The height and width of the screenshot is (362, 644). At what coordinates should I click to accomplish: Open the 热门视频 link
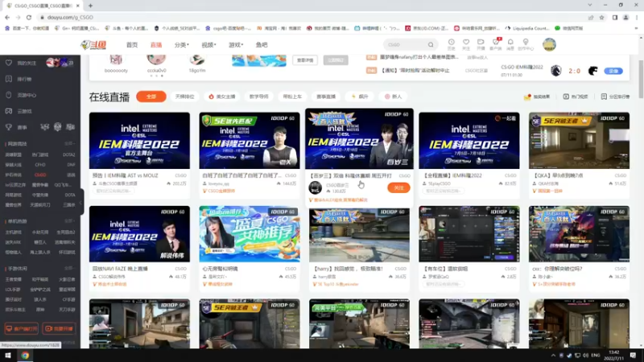[575, 97]
